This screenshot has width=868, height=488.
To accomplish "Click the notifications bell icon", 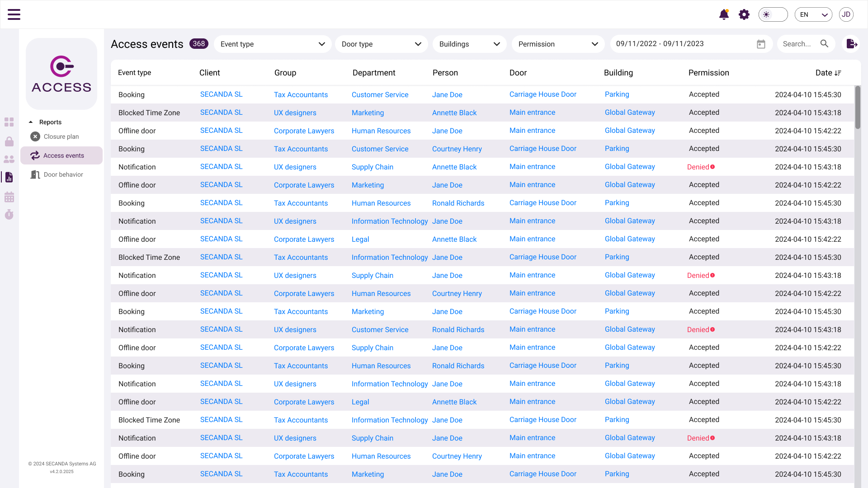I will click(724, 14).
